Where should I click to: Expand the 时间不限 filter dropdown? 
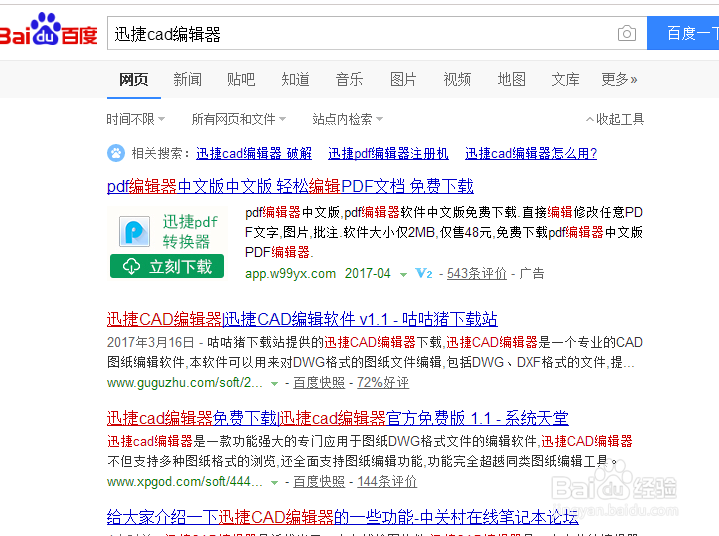tap(136, 119)
